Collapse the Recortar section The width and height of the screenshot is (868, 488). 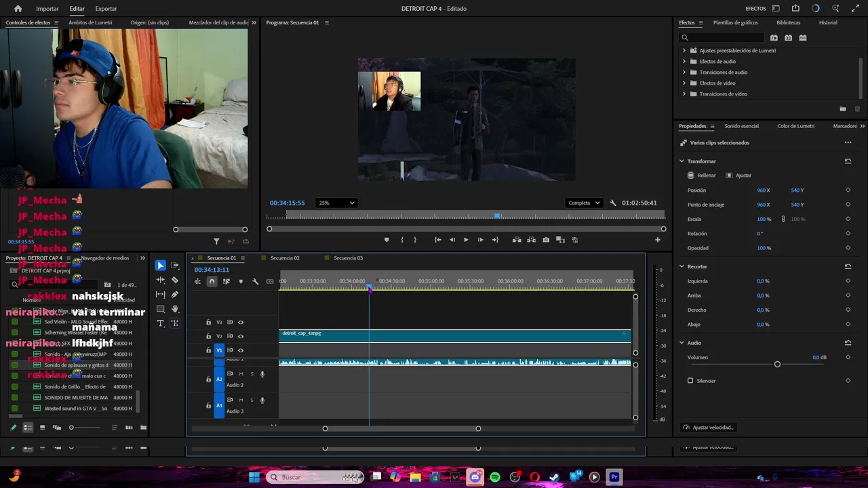click(x=682, y=266)
